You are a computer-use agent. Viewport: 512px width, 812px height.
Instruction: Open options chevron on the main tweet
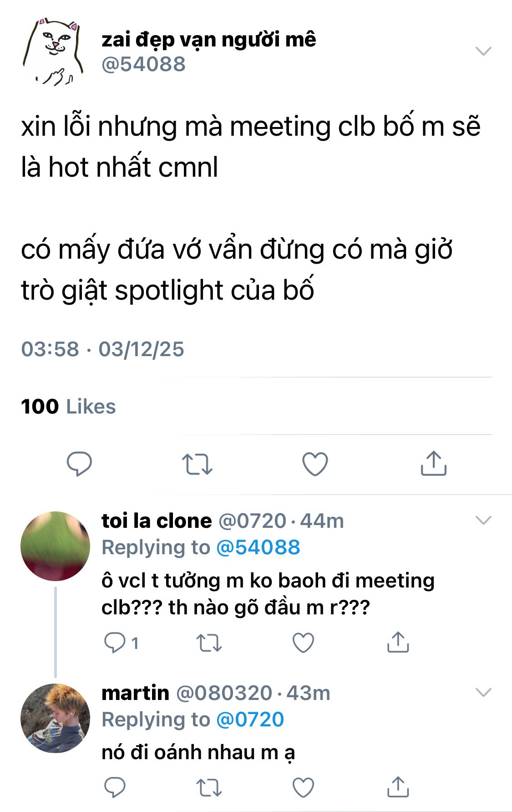[483, 51]
